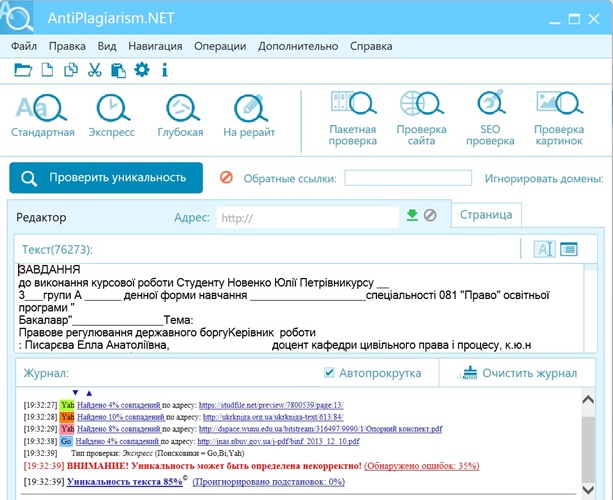The image size is (613, 500).
Task: Click the Игнорировать домены: label
Action: pyautogui.click(x=544, y=179)
